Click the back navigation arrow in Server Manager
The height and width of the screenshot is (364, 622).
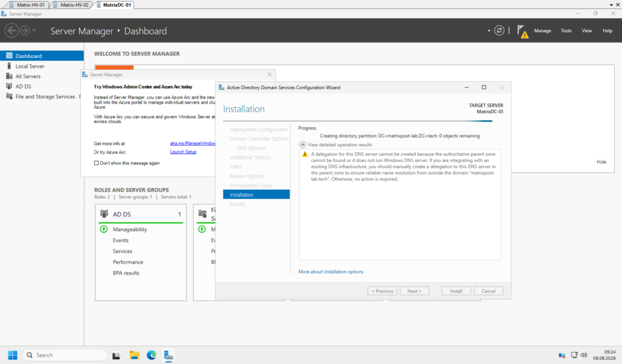[12, 30]
